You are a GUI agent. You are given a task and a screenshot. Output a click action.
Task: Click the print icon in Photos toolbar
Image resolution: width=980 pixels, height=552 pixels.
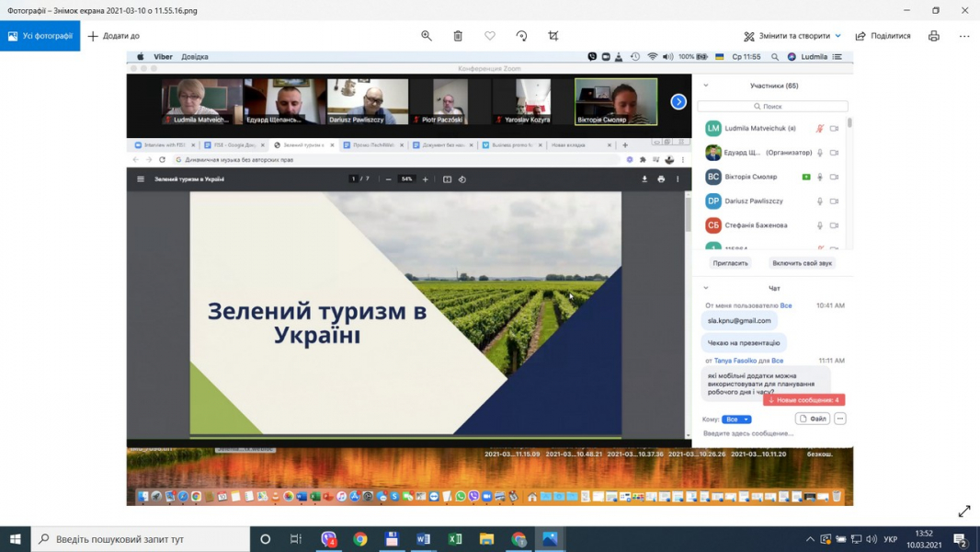[x=933, y=36]
